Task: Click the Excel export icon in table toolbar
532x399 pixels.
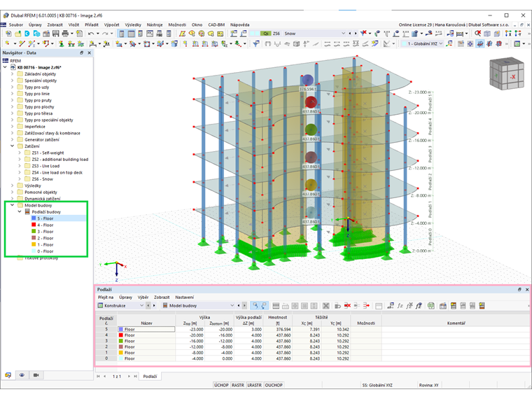Action: pos(431,306)
